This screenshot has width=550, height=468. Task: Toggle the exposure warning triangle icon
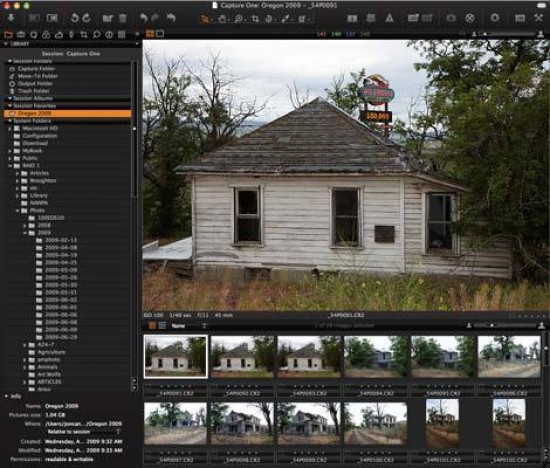click(x=389, y=18)
